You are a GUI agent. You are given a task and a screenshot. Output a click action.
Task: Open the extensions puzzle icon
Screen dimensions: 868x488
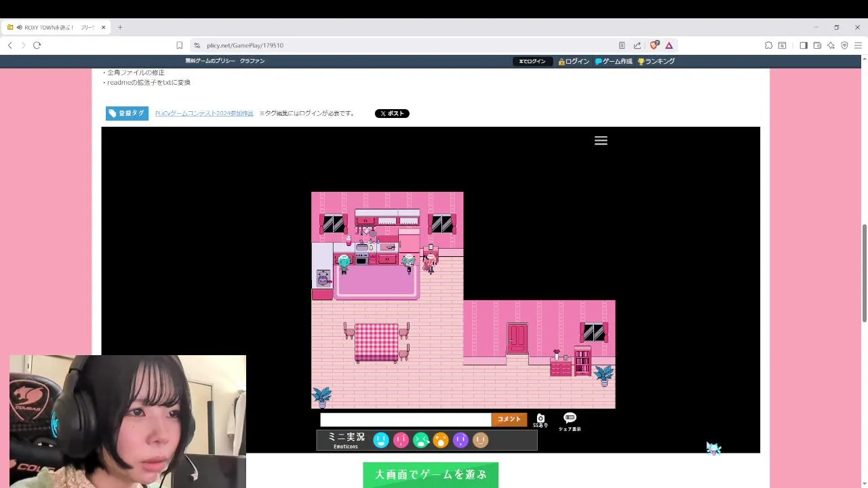(x=768, y=45)
